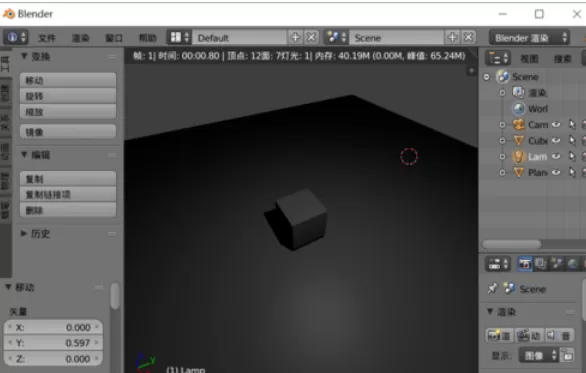
Task: Toggle Cube selectability cursor icon
Action: pos(572,141)
